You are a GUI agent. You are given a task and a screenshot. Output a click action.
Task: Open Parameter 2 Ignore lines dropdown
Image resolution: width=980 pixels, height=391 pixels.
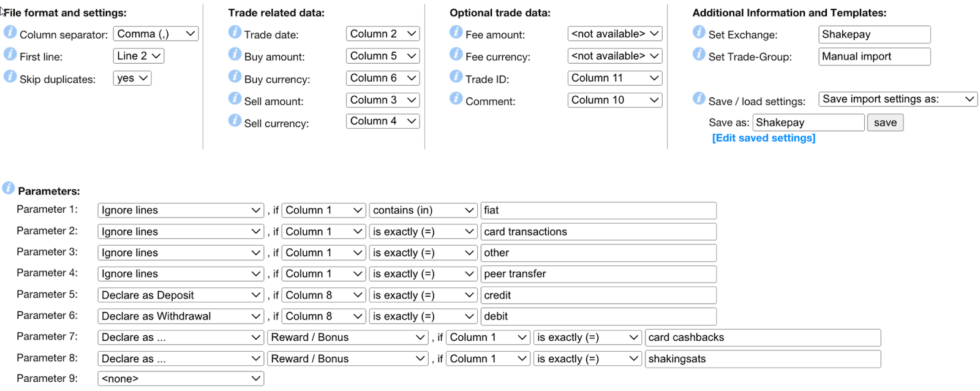181,232
